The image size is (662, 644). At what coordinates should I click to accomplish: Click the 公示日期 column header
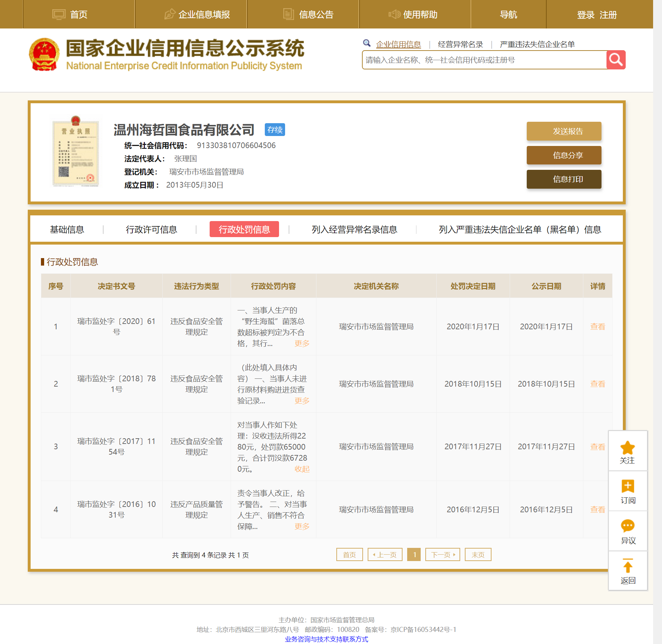546,286
